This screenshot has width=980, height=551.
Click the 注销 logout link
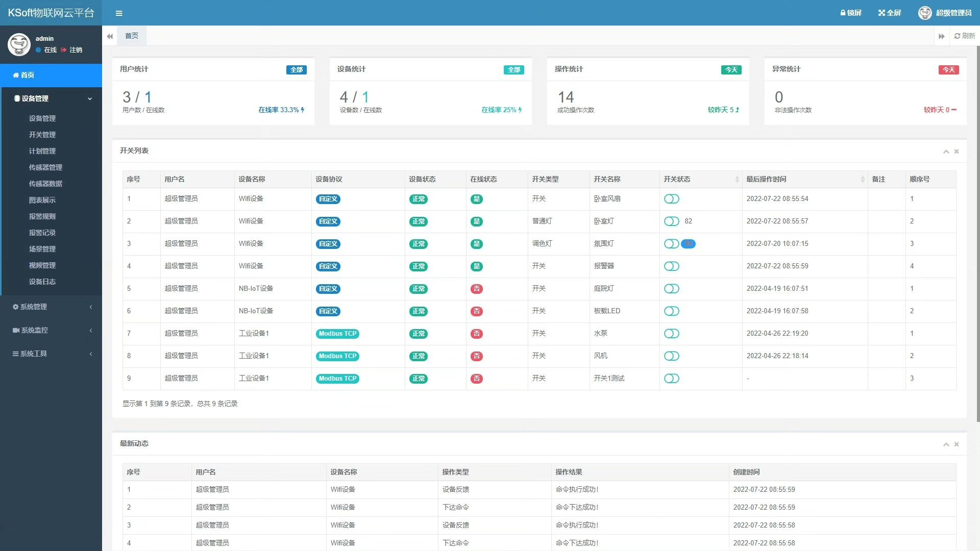tap(76, 50)
